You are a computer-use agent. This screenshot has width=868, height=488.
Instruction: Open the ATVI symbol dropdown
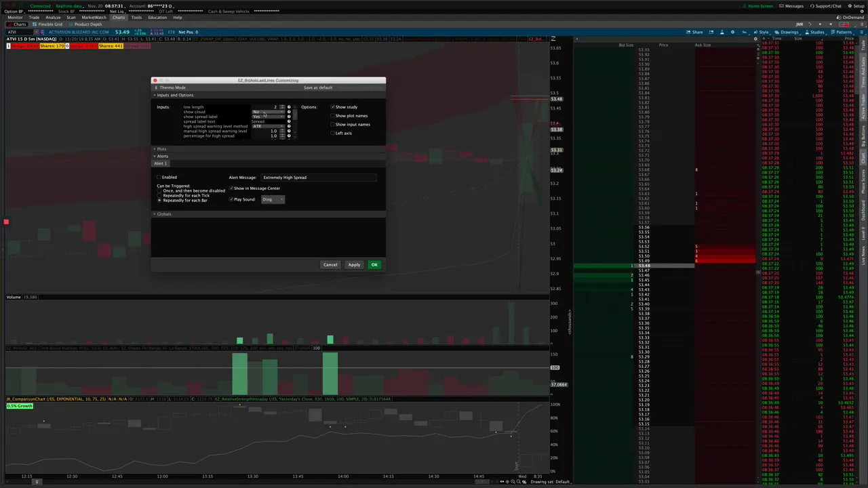click(35, 32)
